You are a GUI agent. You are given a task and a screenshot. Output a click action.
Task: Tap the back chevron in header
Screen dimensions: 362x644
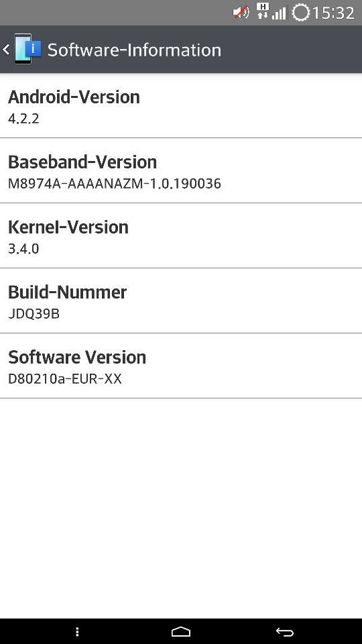tap(6, 50)
